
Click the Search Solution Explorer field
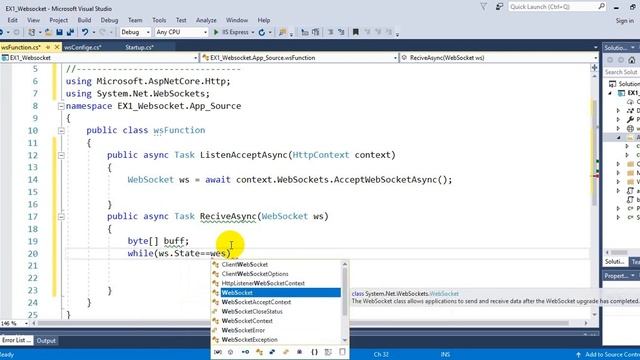coord(621,72)
